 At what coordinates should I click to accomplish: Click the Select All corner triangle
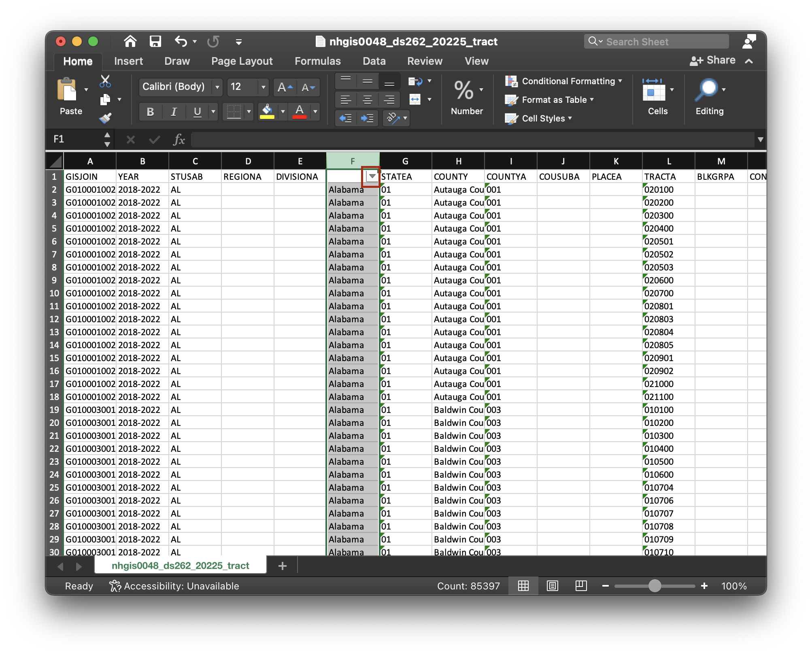coord(55,161)
